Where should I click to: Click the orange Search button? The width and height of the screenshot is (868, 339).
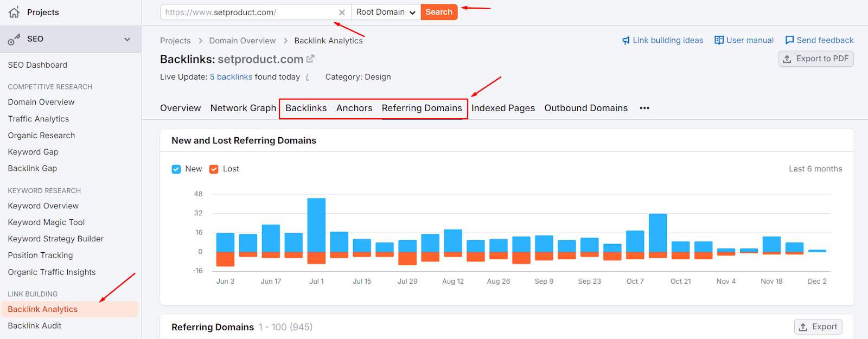tap(439, 12)
